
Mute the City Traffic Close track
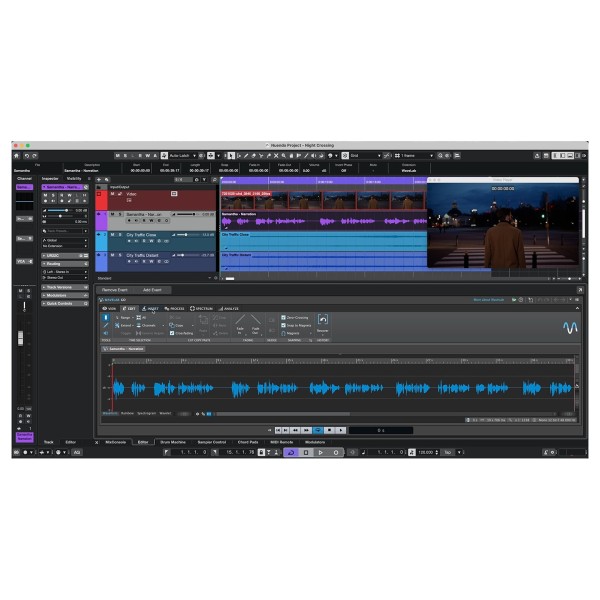(112, 235)
